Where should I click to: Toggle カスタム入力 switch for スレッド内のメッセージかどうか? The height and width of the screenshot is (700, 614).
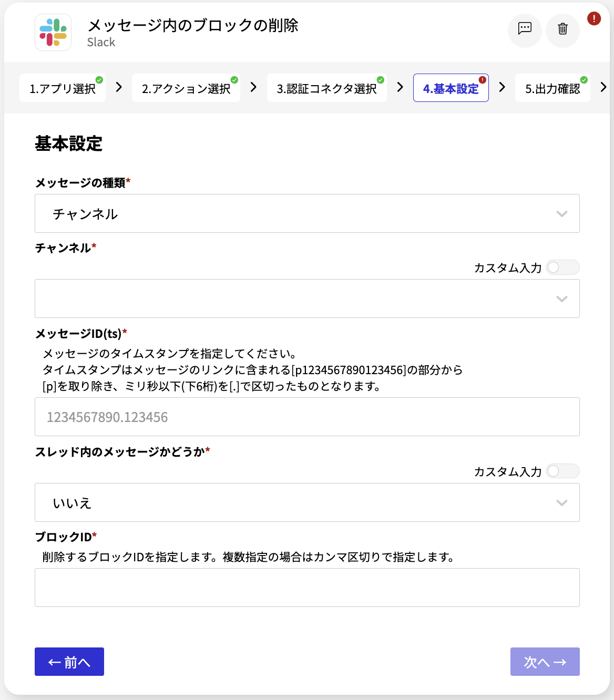(562, 471)
